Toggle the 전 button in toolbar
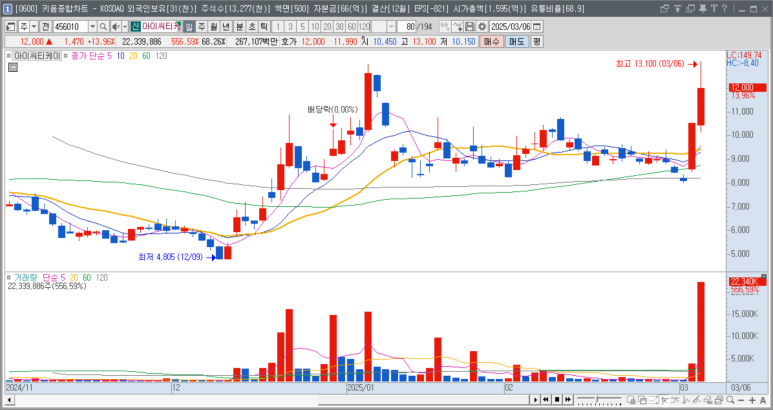Screen dimensions: 773x410 (x=45, y=27)
